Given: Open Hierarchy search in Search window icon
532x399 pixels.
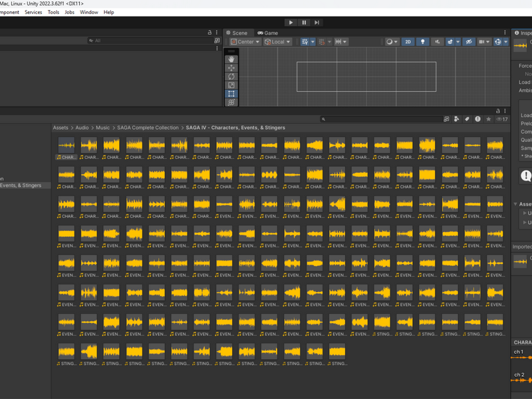Looking at the screenshot, I should (x=217, y=41).
